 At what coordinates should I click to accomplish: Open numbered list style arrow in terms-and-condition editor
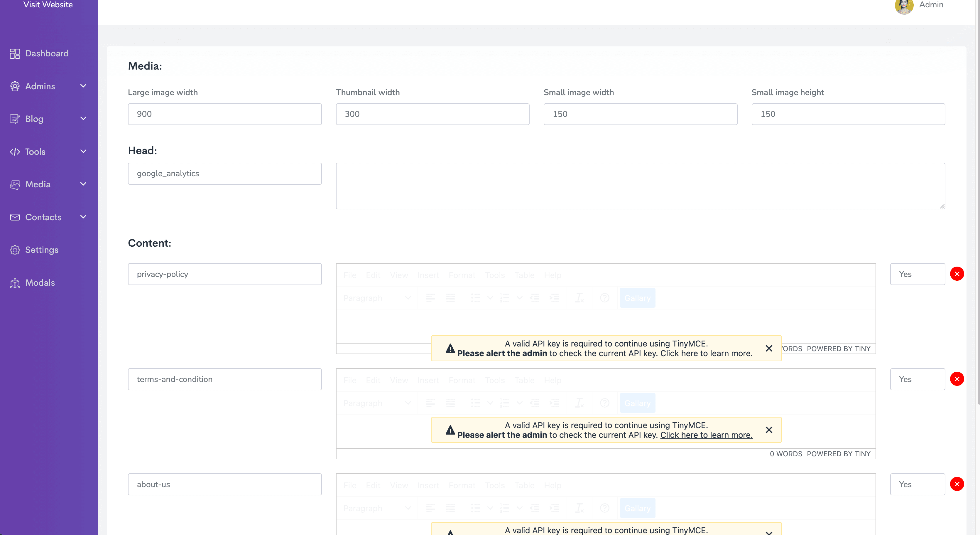[519, 403]
